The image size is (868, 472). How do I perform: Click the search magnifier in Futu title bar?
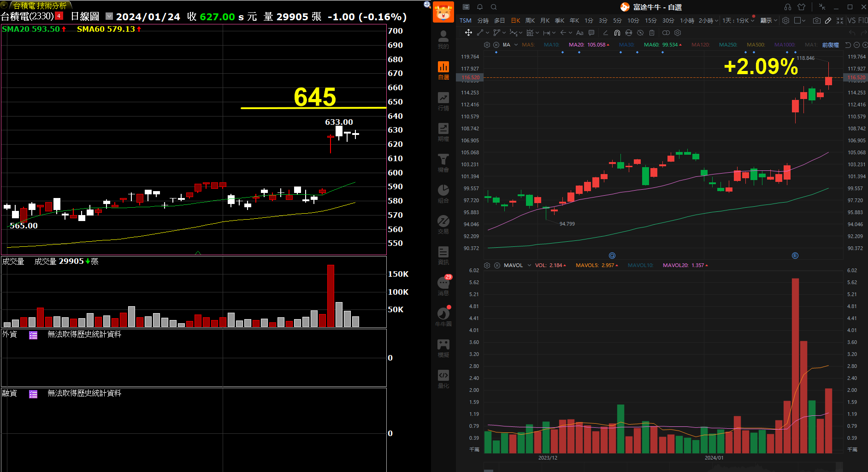494,7
